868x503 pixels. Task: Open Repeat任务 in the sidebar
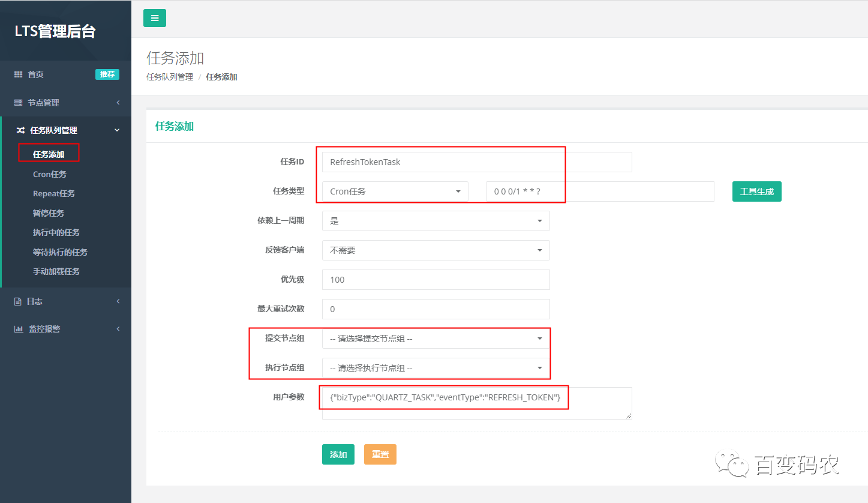tap(54, 193)
